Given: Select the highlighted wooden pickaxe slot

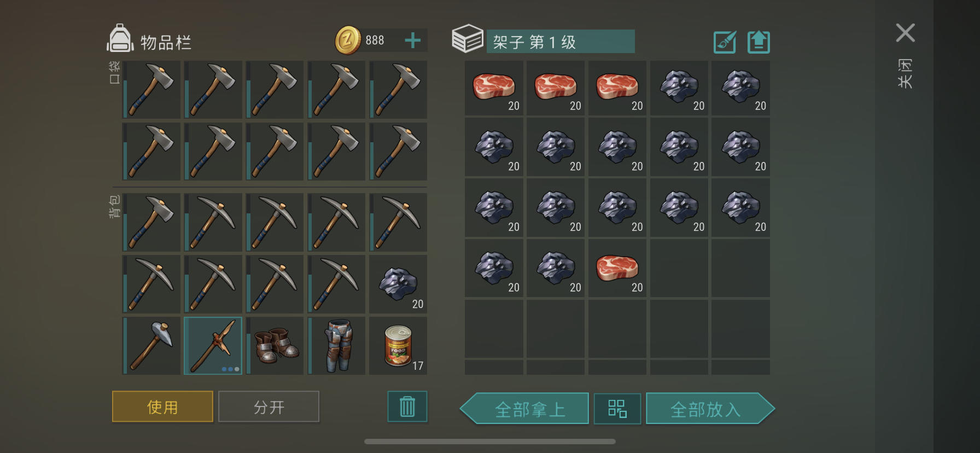Looking at the screenshot, I should [x=213, y=346].
